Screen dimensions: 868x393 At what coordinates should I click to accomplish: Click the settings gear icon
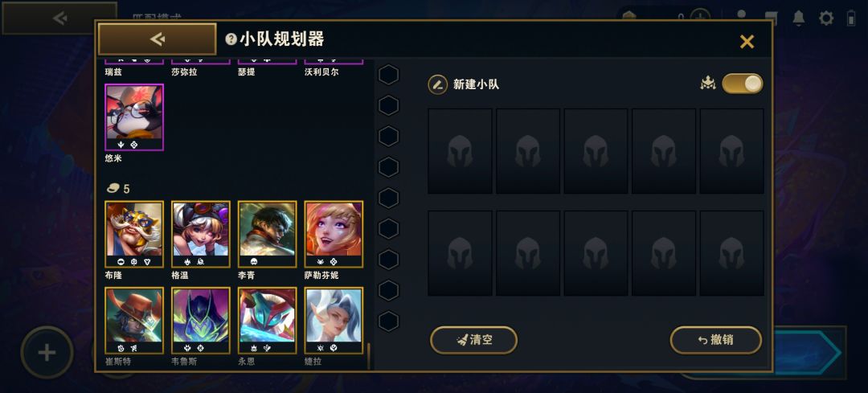point(826,18)
